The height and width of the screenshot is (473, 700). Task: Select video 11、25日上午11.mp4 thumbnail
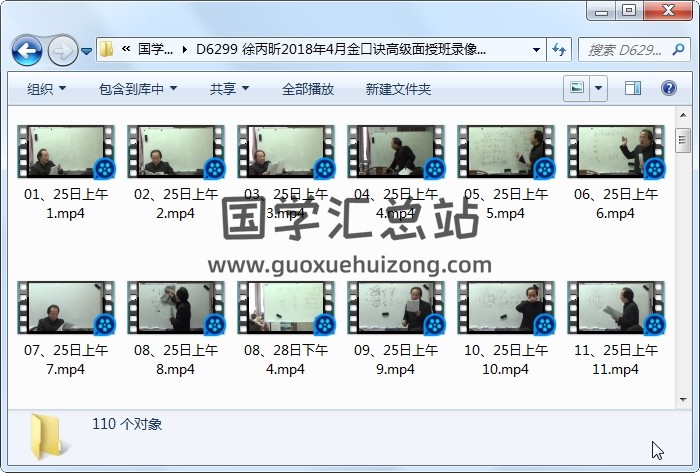click(616, 308)
